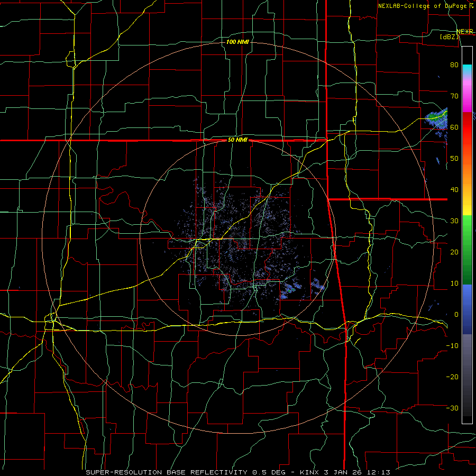Select the 40 dBZ scale label

pyautogui.click(x=454, y=190)
